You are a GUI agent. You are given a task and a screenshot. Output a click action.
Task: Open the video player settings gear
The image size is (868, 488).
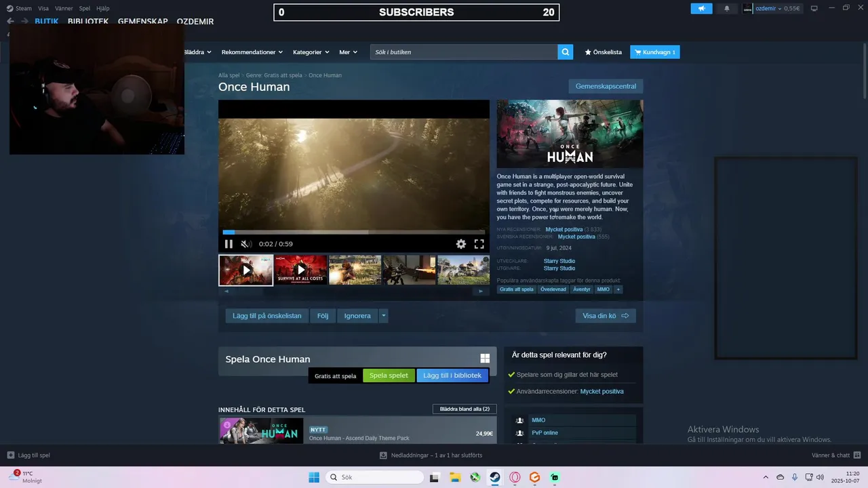[461, 244]
